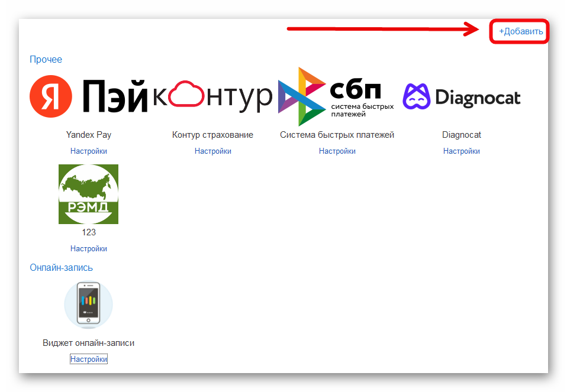Click the Виджет онлайн-записи caption text

[x=89, y=343]
